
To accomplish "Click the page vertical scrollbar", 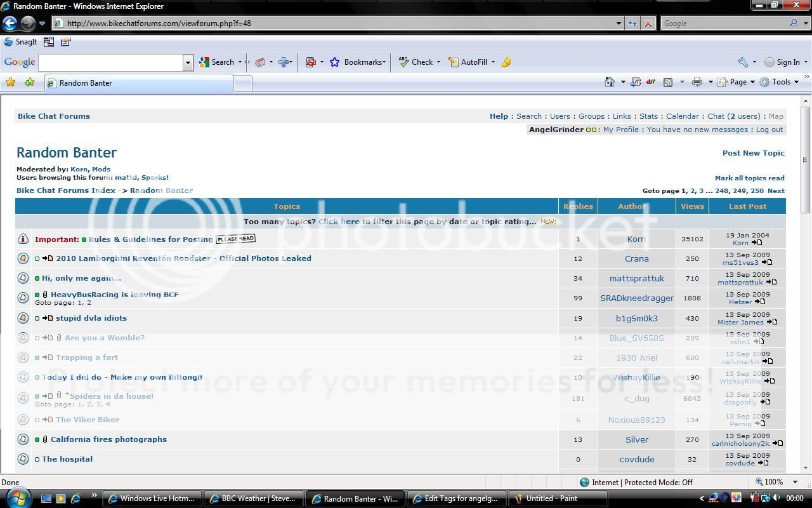I will pos(806,286).
